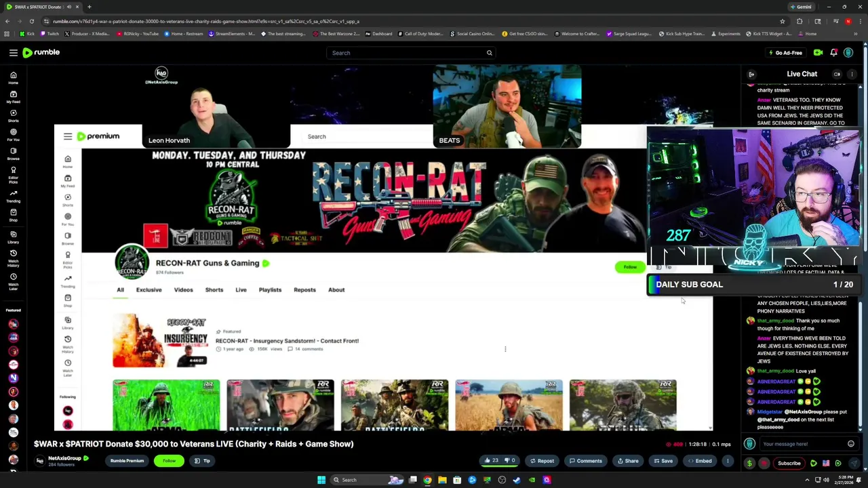Tip the NetAxisGroup channel
This screenshot has height=488, width=868.
pyautogui.click(x=202, y=461)
